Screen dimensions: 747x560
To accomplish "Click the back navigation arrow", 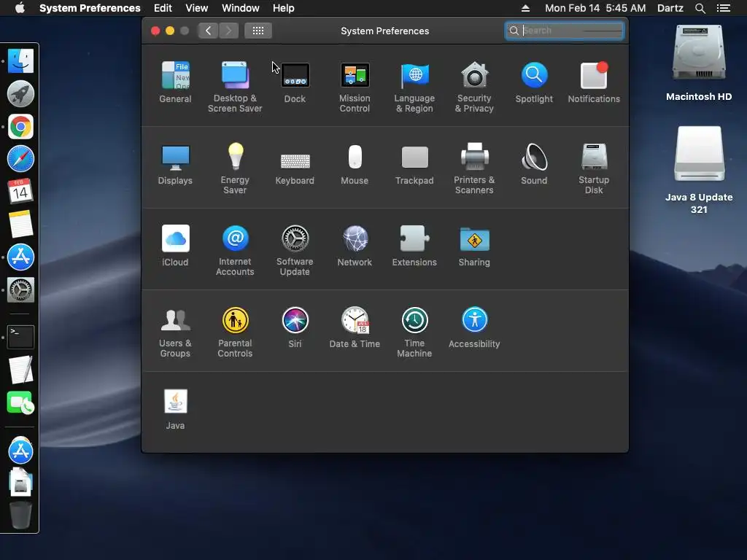I will coord(208,31).
